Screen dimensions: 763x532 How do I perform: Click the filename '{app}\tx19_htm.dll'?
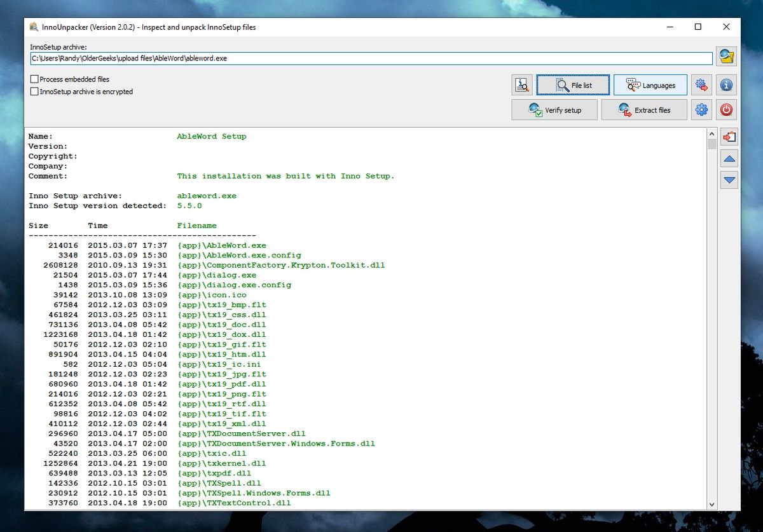pos(222,355)
